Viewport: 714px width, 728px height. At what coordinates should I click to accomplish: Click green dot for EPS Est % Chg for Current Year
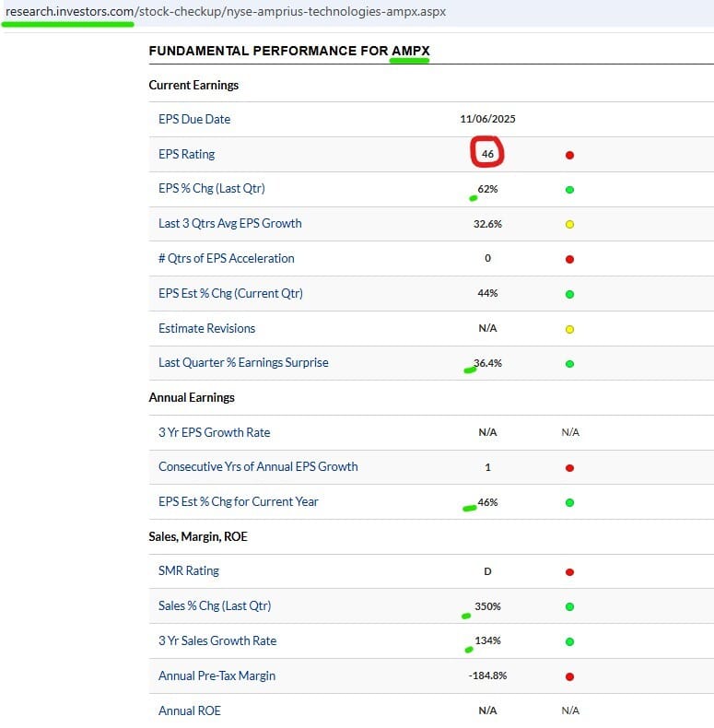(x=569, y=503)
